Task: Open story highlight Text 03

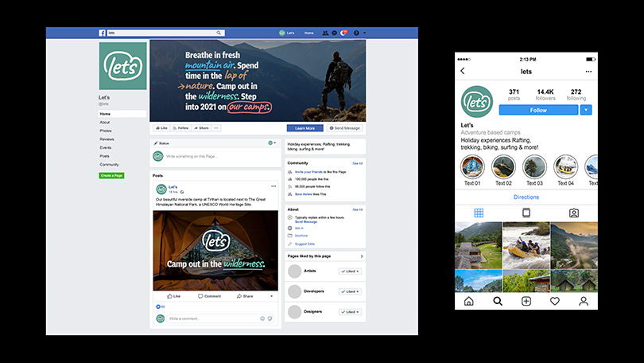Action: coord(535,167)
